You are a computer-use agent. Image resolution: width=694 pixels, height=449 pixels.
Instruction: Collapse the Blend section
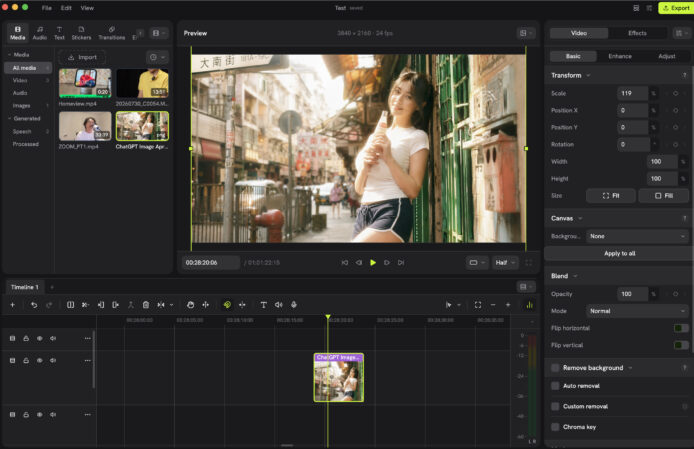pyautogui.click(x=575, y=276)
